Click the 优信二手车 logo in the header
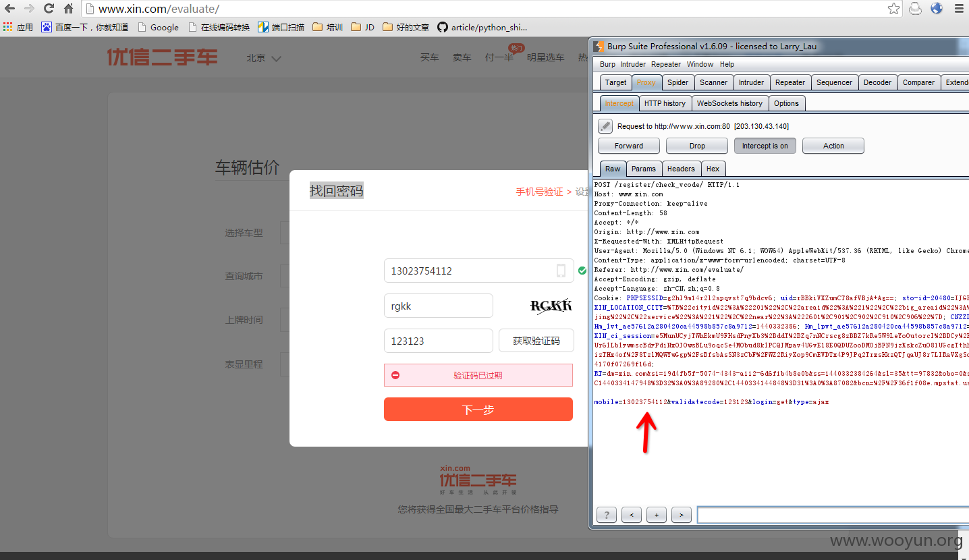Viewport: 969px width, 560px height. click(x=163, y=57)
